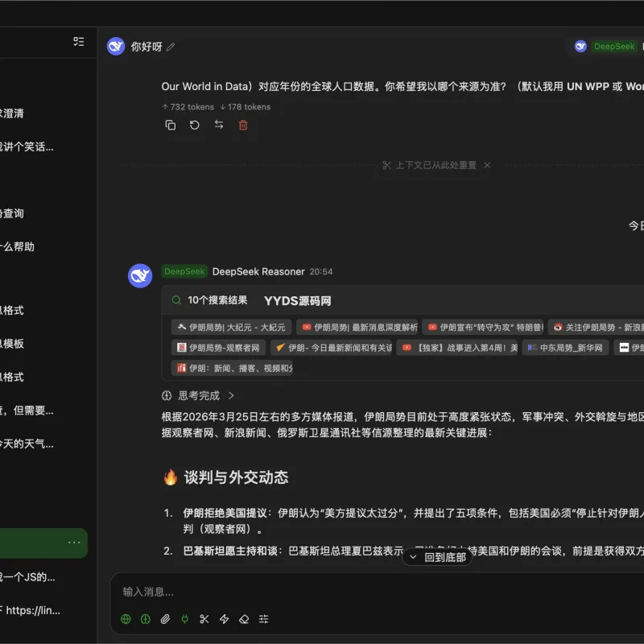Select sidebar topic ending 澄清
This screenshot has height=644, width=644.
[x=12, y=114]
